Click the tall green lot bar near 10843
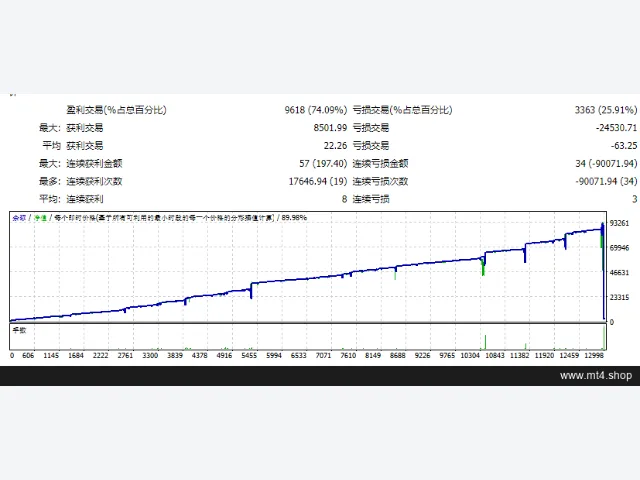Viewport: 640px width, 480px height. (x=485, y=342)
